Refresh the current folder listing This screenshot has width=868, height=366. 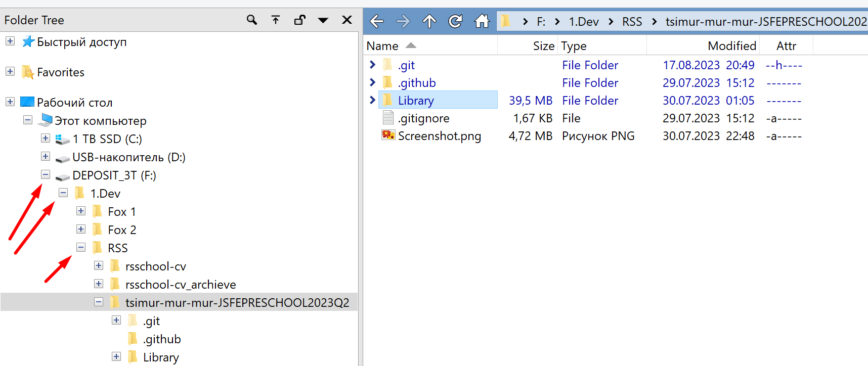(x=455, y=21)
